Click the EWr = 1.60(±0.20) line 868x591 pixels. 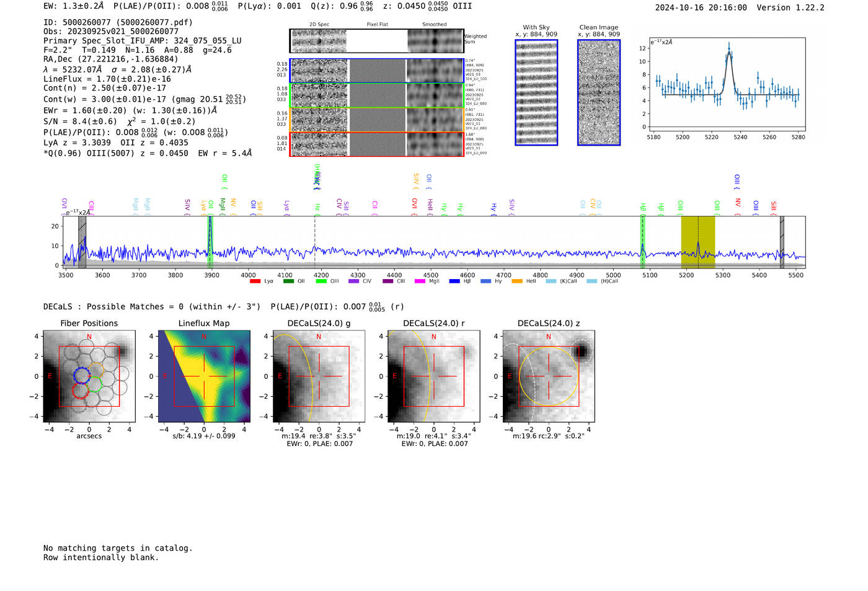tap(130, 110)
